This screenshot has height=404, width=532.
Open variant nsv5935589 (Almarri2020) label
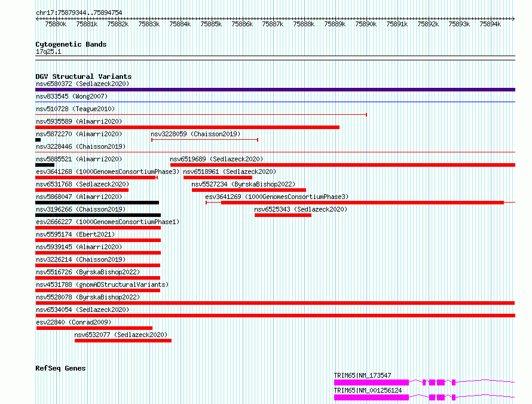click(x=79, y=121)
